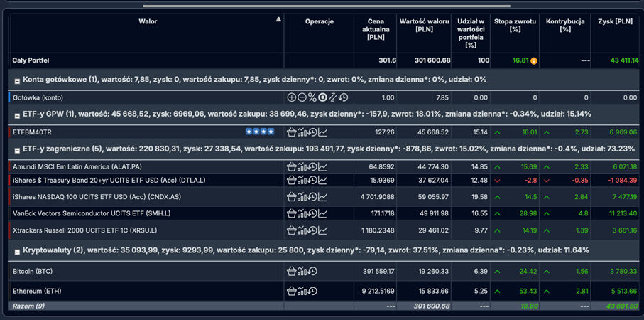Collapse the Konta gotówkowe group

click(x=17, y=80)
